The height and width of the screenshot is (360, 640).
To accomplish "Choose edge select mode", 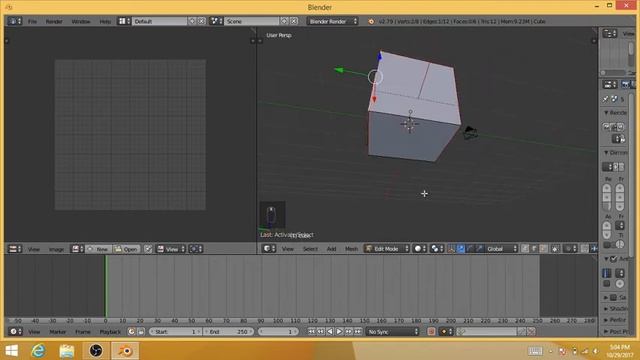I will point(534,249).
